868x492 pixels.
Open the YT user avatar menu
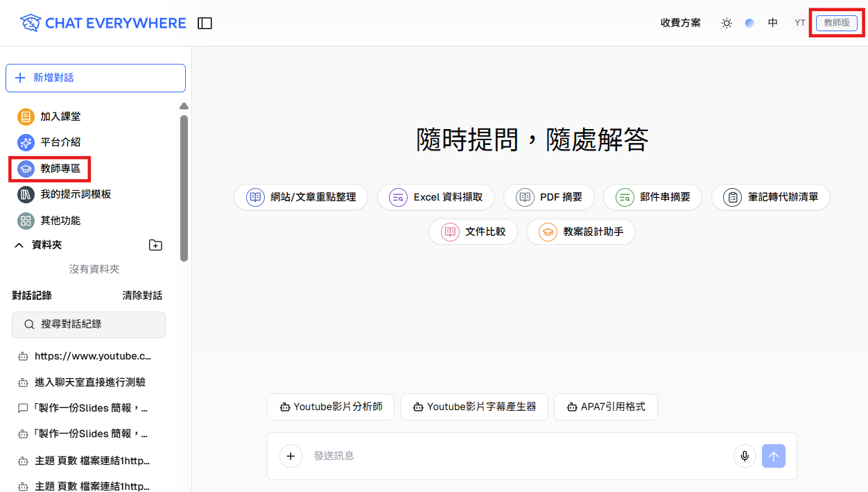[x=800, y=23]
